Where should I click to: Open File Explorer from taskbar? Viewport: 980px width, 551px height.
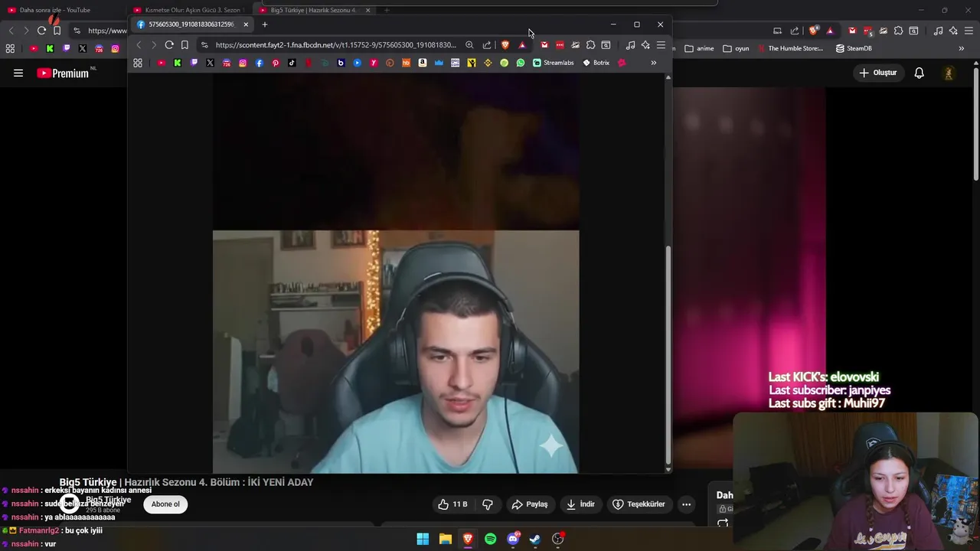pos(445,539)
